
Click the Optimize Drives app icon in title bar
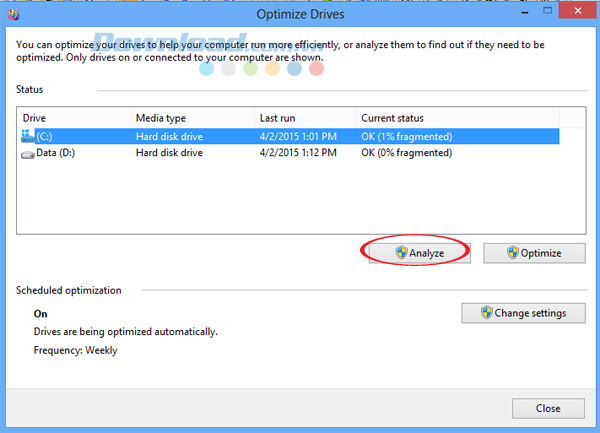click(x=13, y=15)
